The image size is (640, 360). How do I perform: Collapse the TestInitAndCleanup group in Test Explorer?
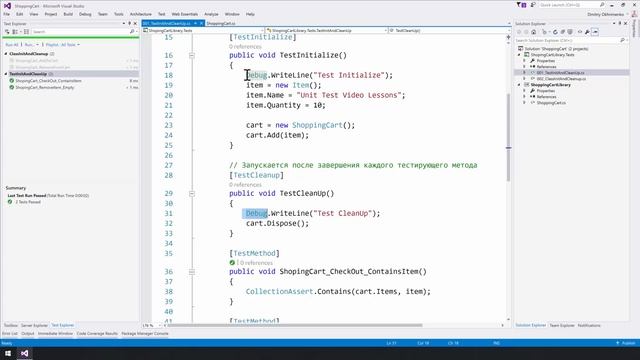(6, 74)
